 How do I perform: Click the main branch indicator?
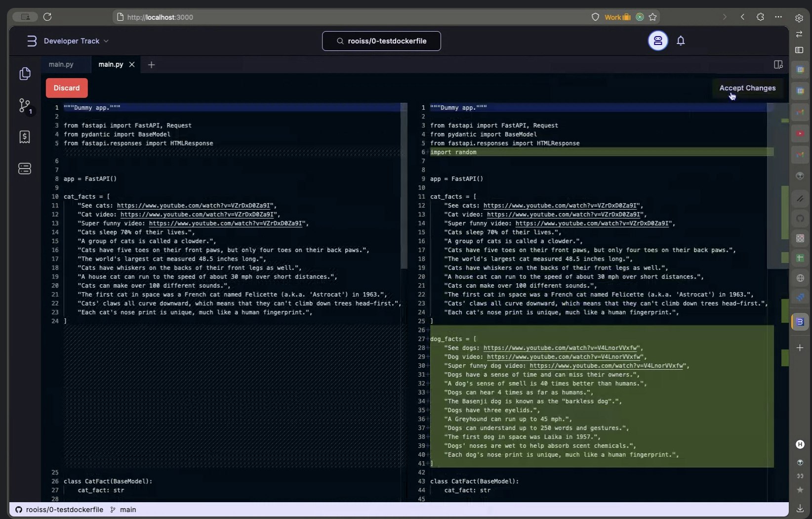(123, 510)
